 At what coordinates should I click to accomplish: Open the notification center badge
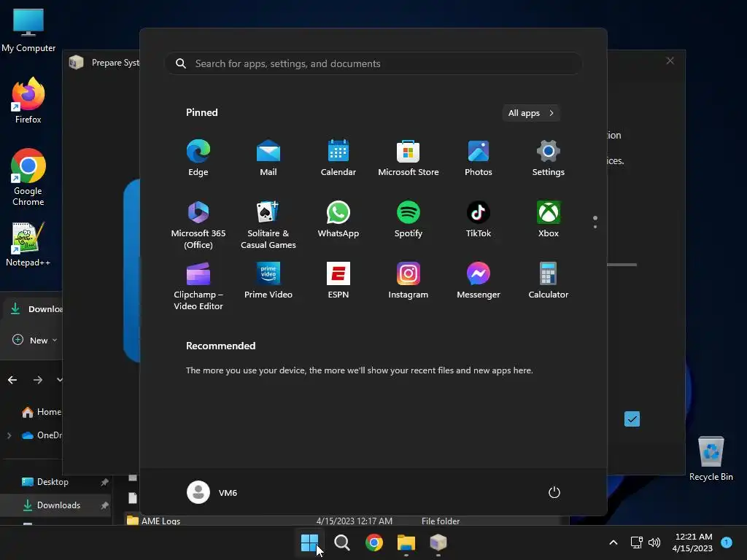click(727, 542)
